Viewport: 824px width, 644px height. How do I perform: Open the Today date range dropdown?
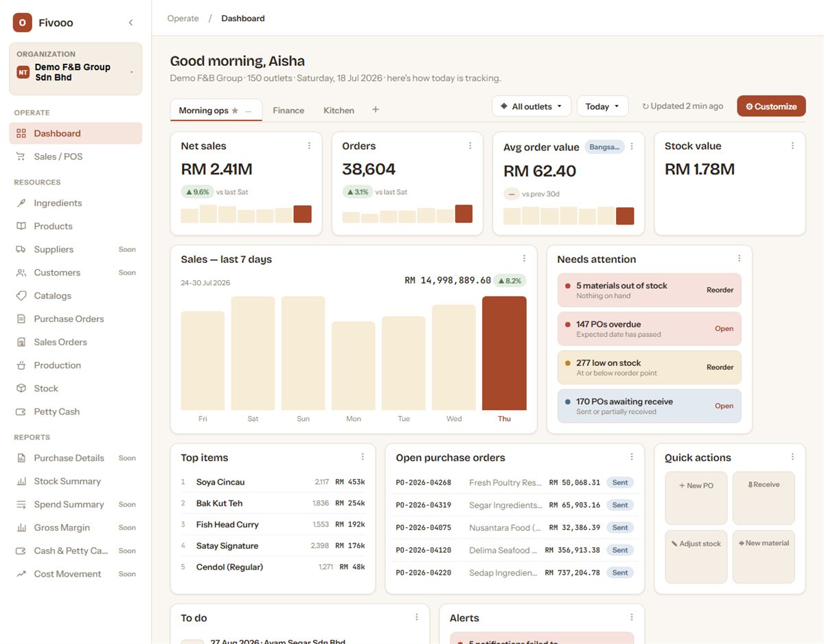pyautogui.click(x=602, y=106)
